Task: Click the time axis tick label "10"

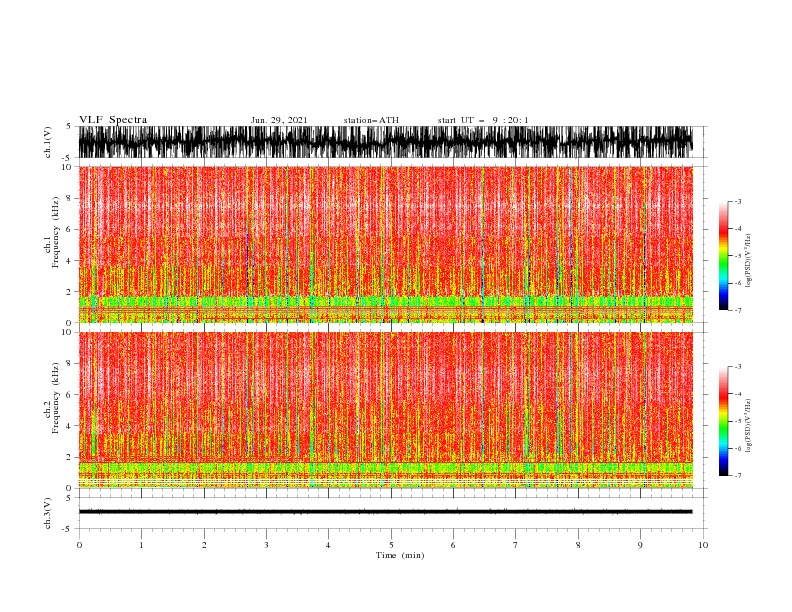Action: coord(703,545)
